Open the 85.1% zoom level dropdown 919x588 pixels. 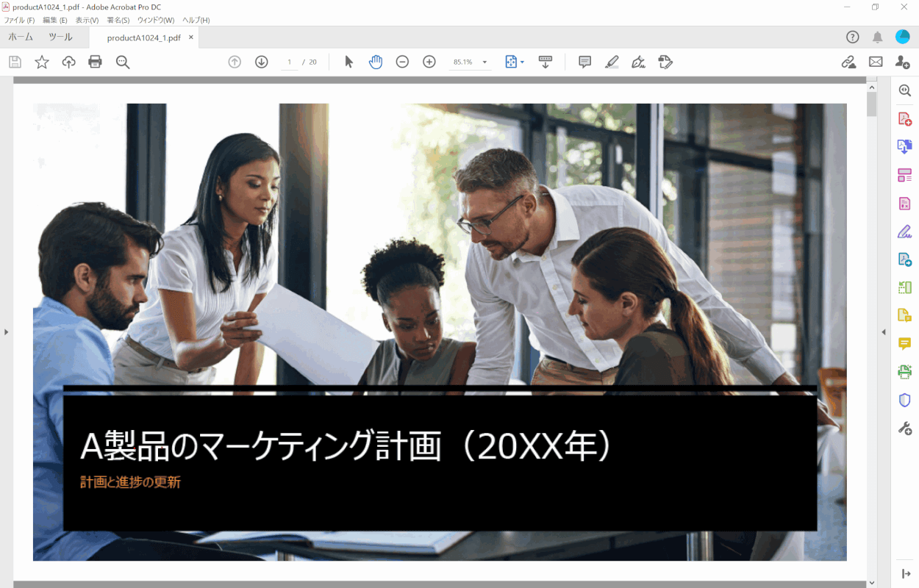[x=484, y=62]
